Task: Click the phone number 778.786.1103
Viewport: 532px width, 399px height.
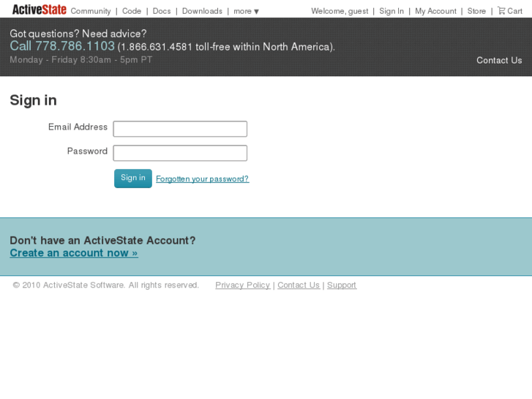Action: coord(75,46)
